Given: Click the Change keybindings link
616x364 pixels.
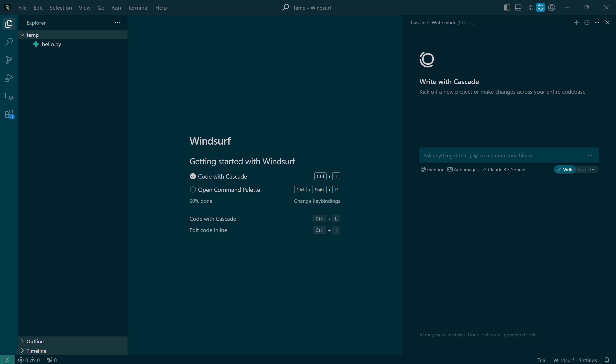Looking at the screenshot, I should click(x=317, y=201).
